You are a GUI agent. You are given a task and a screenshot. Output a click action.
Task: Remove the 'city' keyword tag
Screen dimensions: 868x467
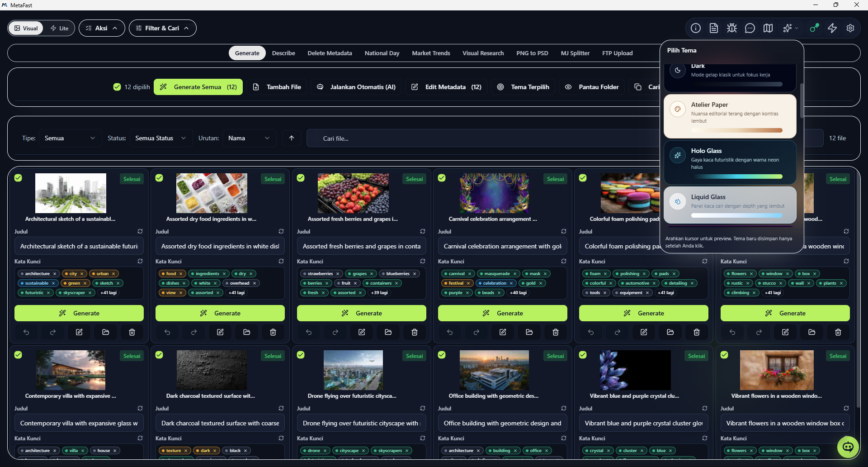coord(82,274)
